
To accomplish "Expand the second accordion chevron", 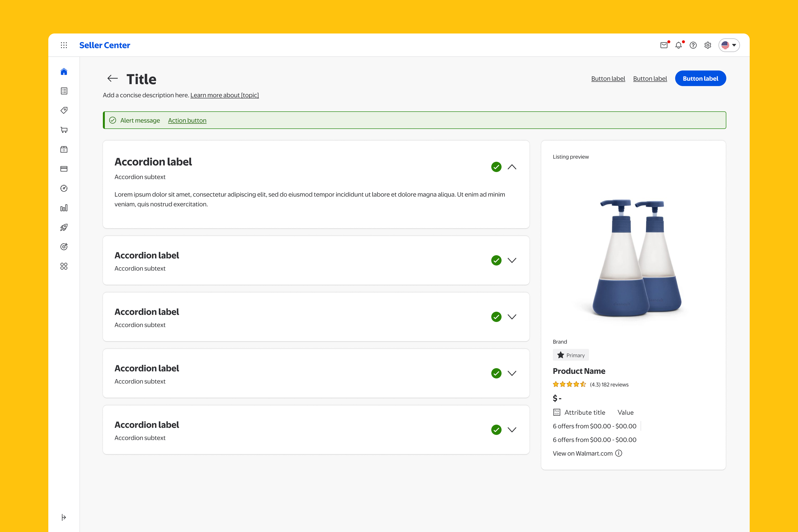I will 512,260.
